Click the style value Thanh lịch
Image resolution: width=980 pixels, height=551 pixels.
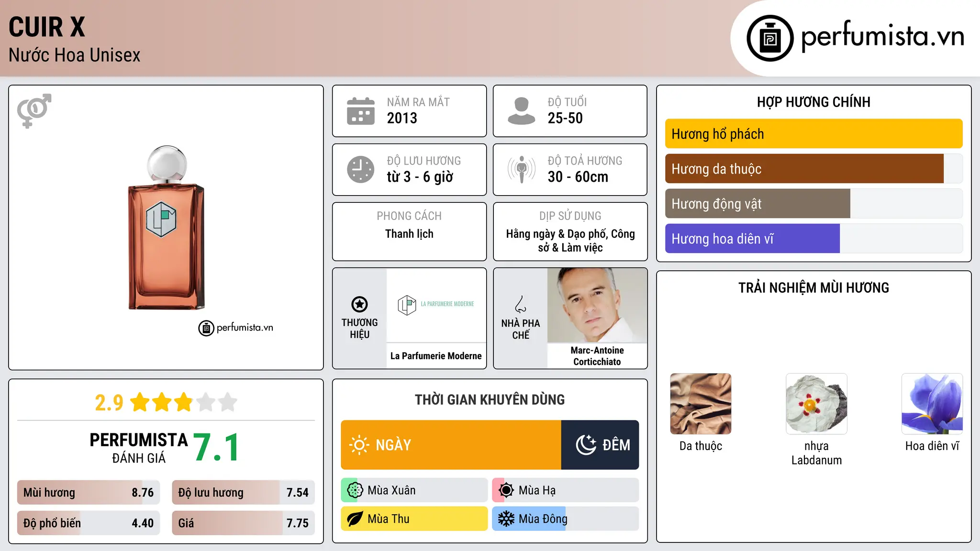409,234
